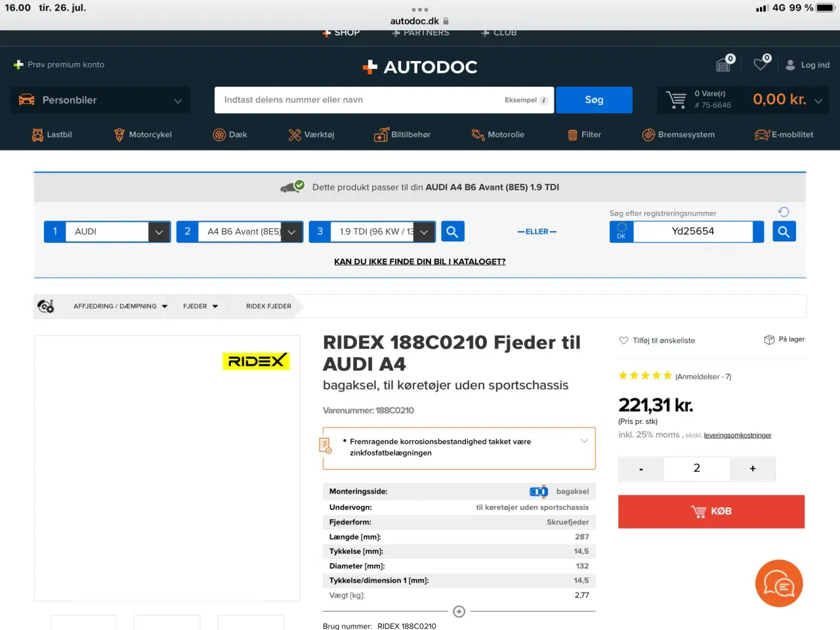The width and height of the screenshot is (840, 630).
Task: Click the På lager box icon
Action: coord(769,340)
